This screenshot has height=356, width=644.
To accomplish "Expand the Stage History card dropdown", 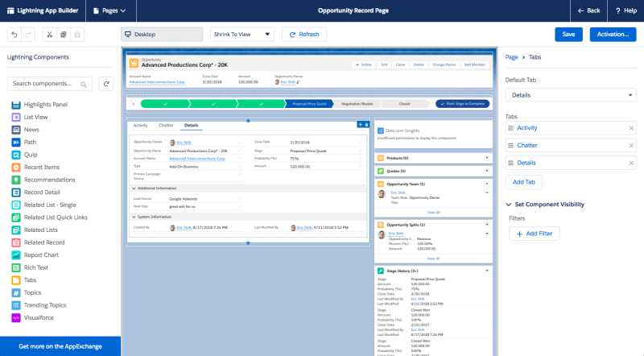I will tap(487, 271).
